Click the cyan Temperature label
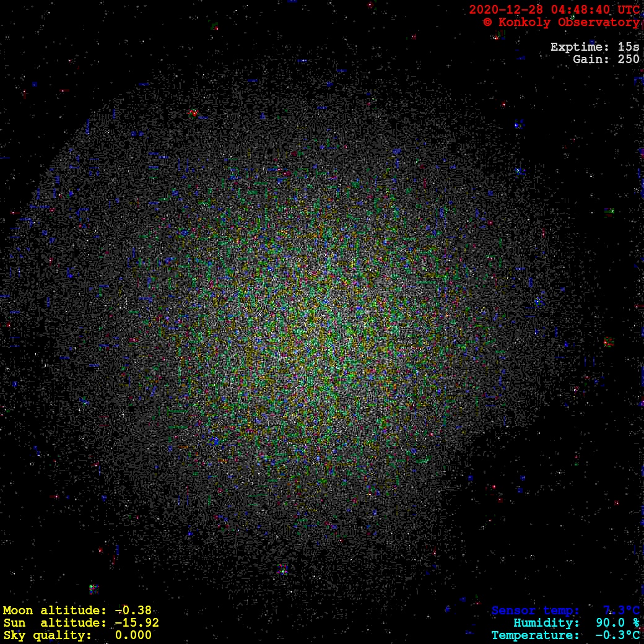Viewport: 644px width, 644px height. [536, 635]
